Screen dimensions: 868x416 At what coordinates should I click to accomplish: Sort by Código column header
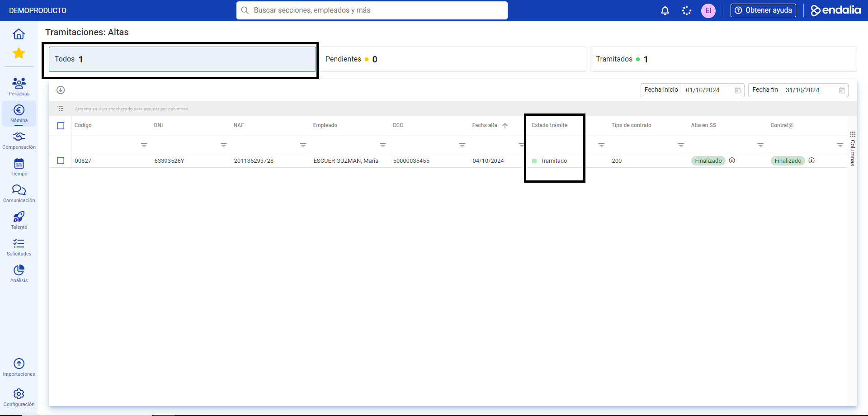(x=83, y=125)
